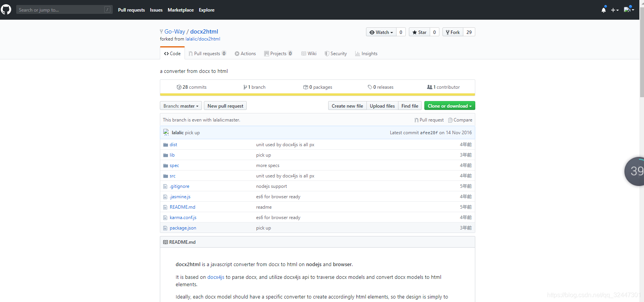Go to Marketplace
The width and height of the screenshot is (644, 302).
pyautogui.click(x=181, y=10)
